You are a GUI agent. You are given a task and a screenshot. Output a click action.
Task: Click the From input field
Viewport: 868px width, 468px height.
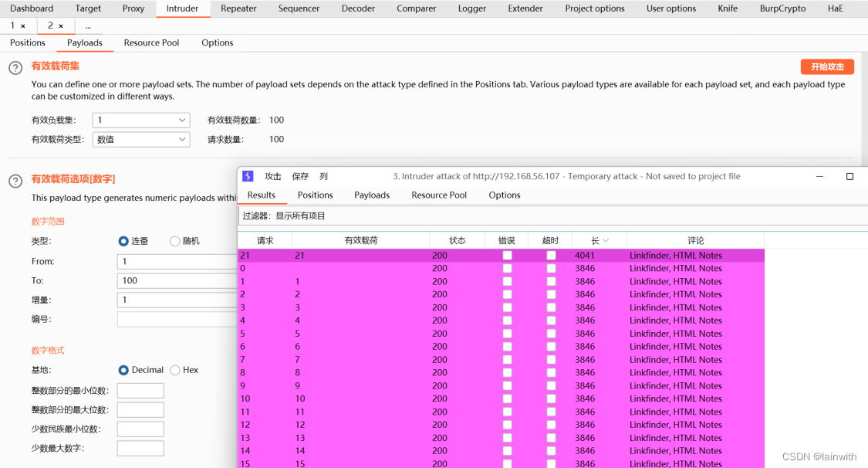click(177, 261)
